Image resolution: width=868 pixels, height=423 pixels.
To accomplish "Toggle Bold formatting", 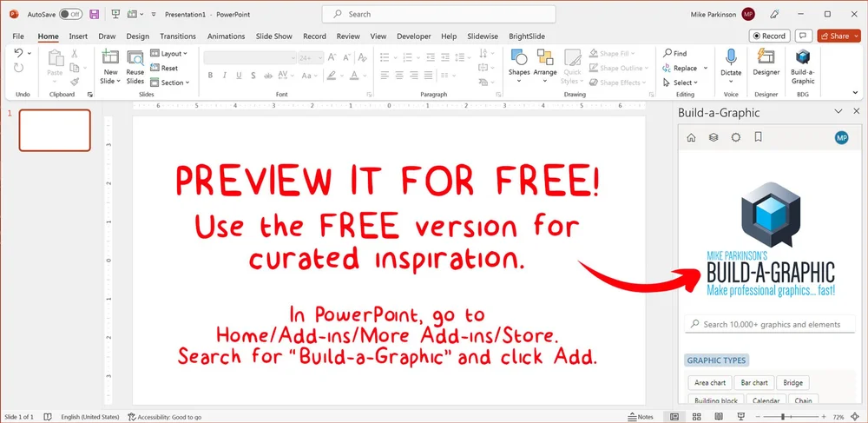I will [210, 76].
